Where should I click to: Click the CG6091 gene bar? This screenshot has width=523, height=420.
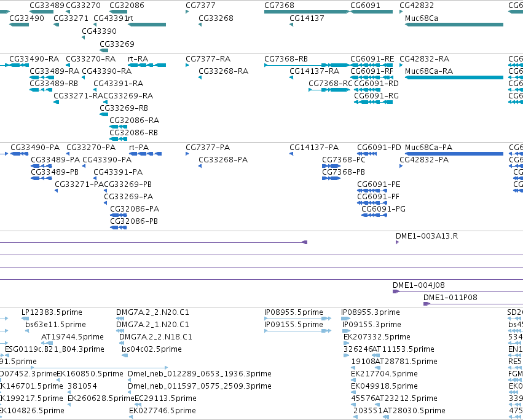pyautogui.click(x=371, y=12)
